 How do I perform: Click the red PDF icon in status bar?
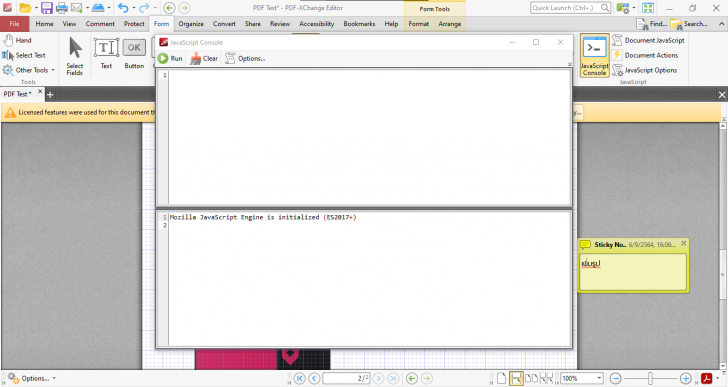pyautogui.click(x=707, y=379)
